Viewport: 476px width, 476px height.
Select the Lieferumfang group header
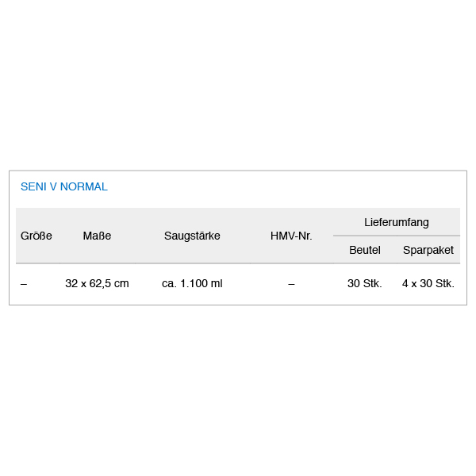(396, 222)
